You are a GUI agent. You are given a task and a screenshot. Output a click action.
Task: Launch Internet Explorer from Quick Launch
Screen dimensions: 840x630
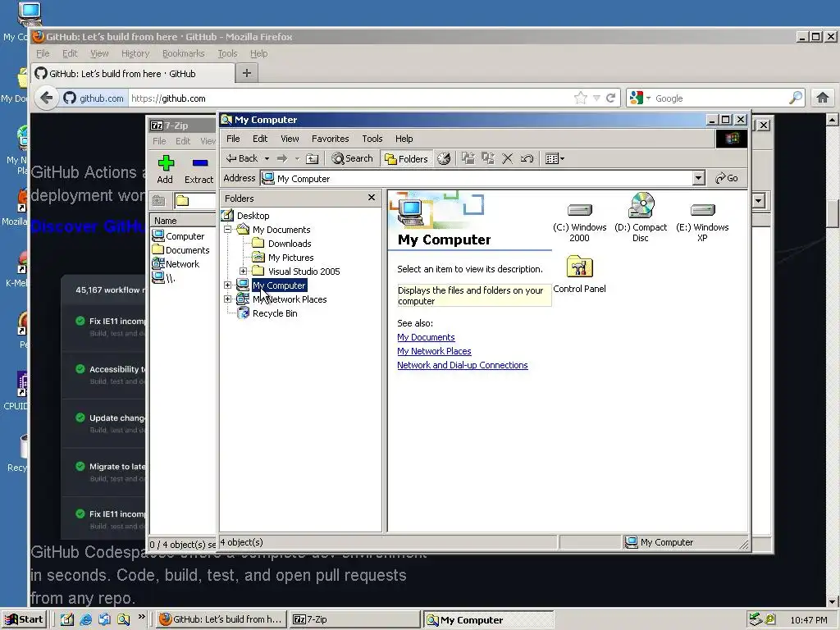tap(85, 619)
